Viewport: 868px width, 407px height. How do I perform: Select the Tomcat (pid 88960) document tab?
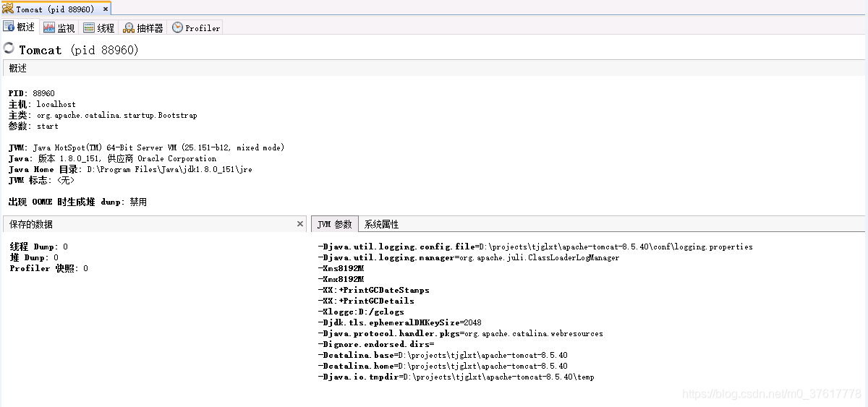(56, 9)
